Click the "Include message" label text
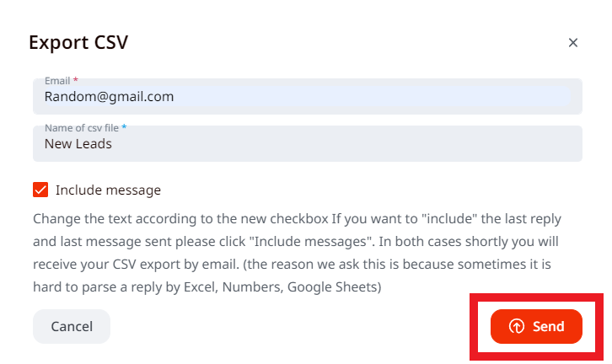Screen dimensions: 612x364 108,190
